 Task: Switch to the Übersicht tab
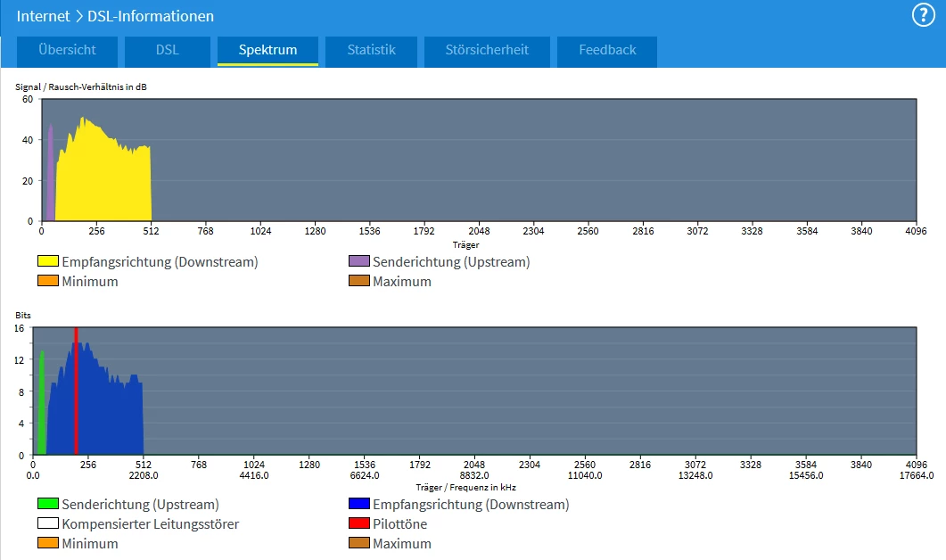(67, 51)
